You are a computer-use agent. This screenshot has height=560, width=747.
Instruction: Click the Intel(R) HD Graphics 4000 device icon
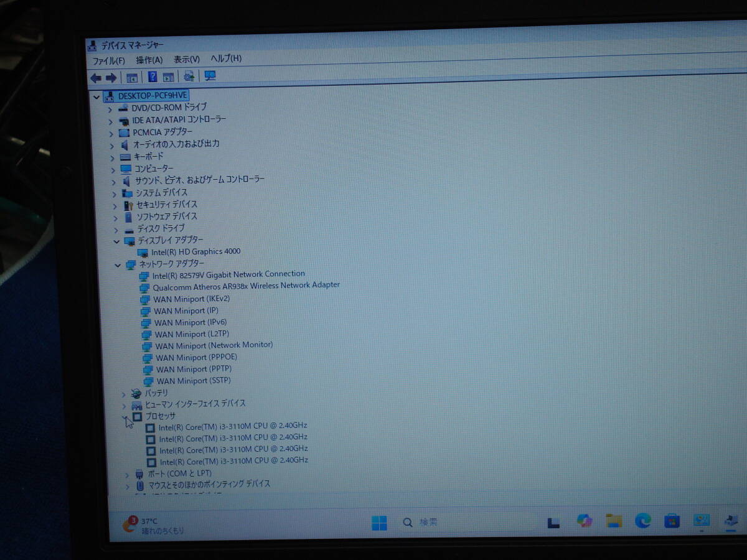(143, 253)
